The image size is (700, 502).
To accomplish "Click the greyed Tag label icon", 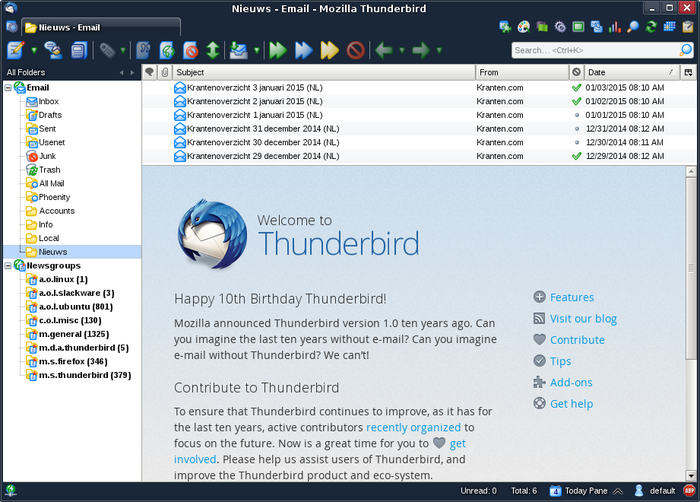I will 107,50.
